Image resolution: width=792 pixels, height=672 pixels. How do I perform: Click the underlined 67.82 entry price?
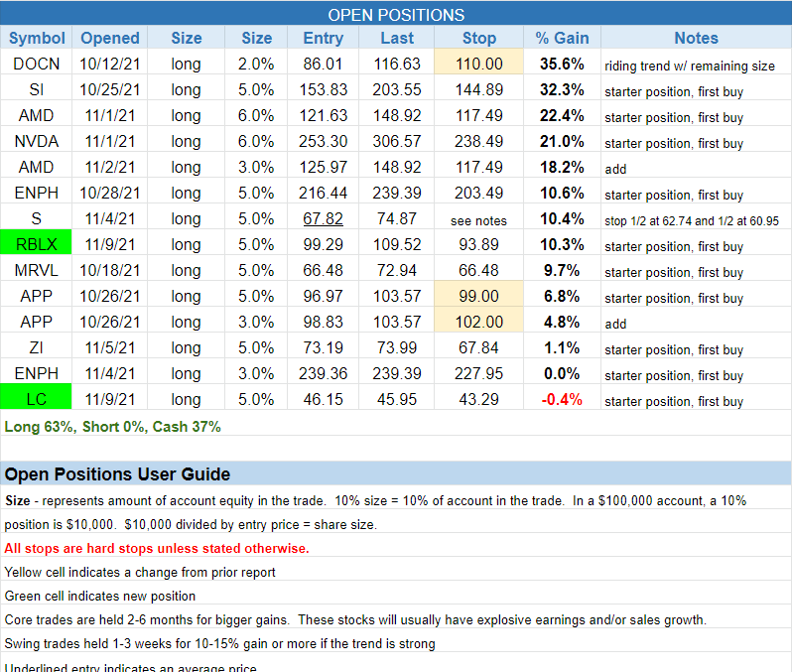point(323,218)
